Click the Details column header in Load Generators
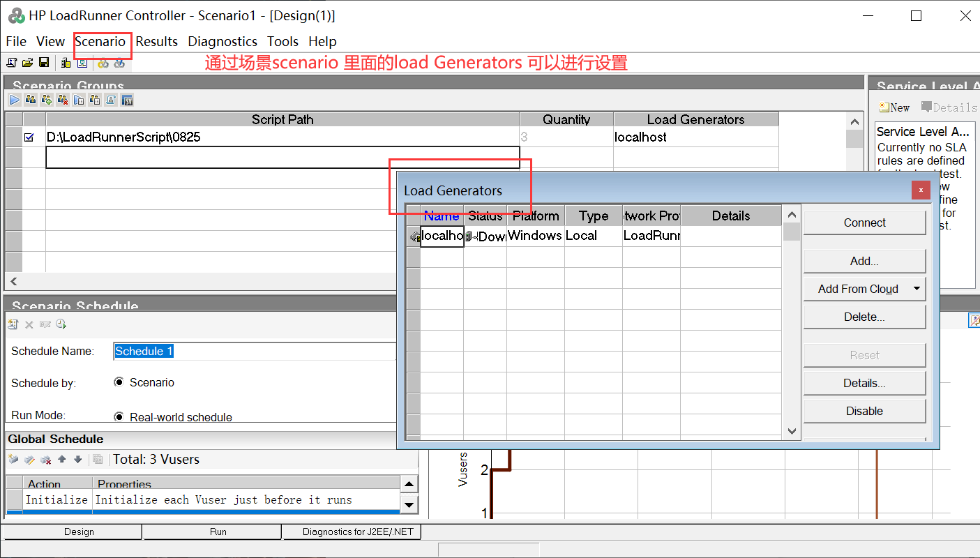980x558 pixels. (x=731, y=216)
